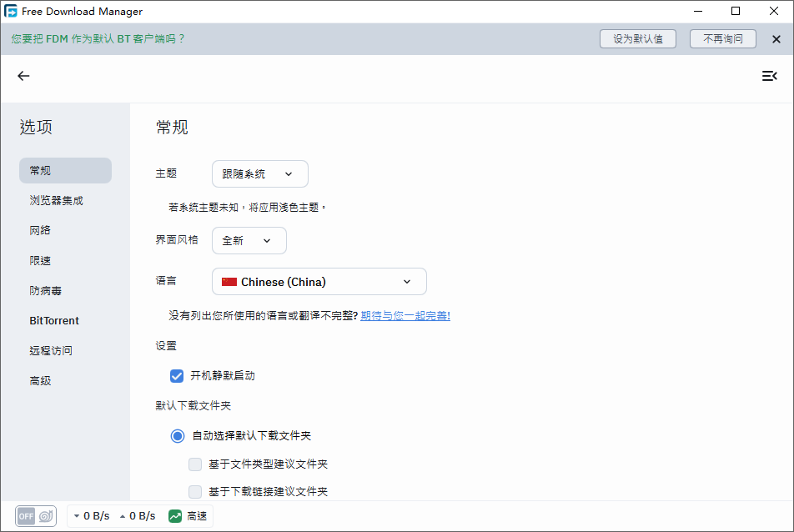This screenshot has height=532, width=794.
Task: Enable 基于文件类型建议文件夹
Action: (x=194, y=464)
